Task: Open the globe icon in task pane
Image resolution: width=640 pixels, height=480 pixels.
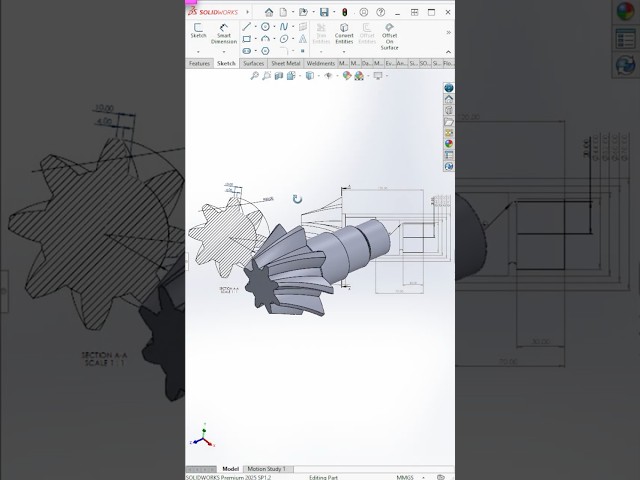Action: point(449,88)
